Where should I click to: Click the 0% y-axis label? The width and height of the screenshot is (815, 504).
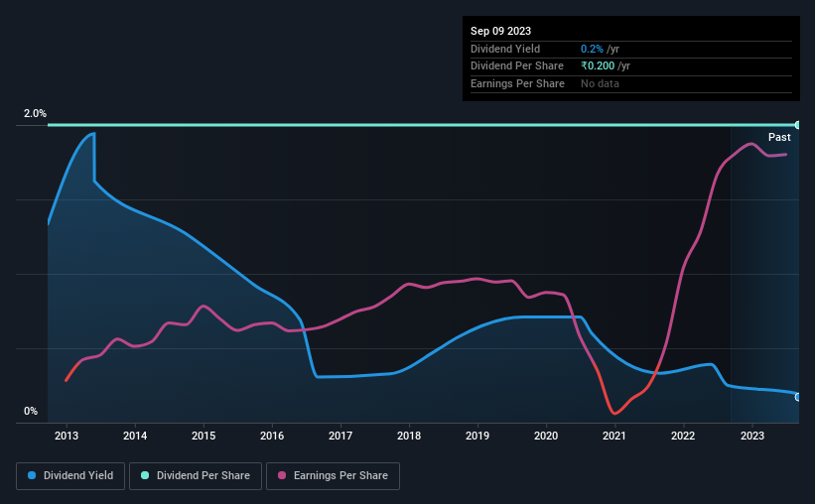coord(31,411)
